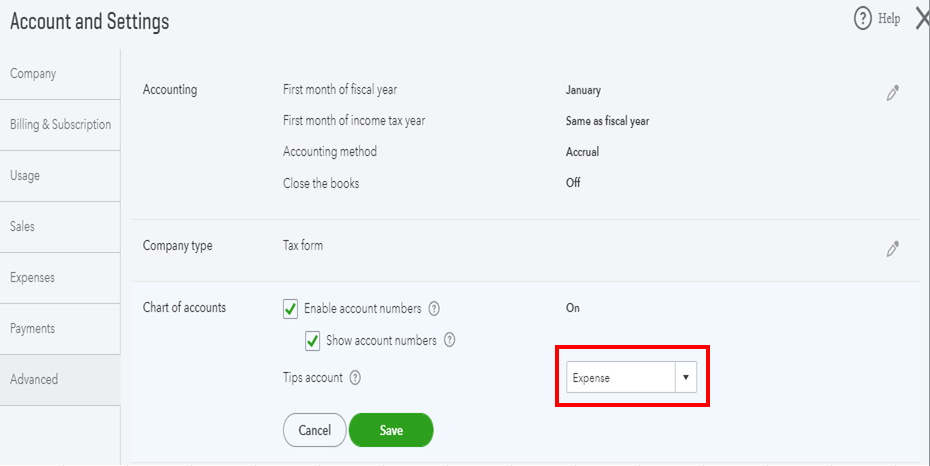The width and height of the screenshot is (930, 466).
Task: Click the Cancel button
Action: click(x=315, y=430)
